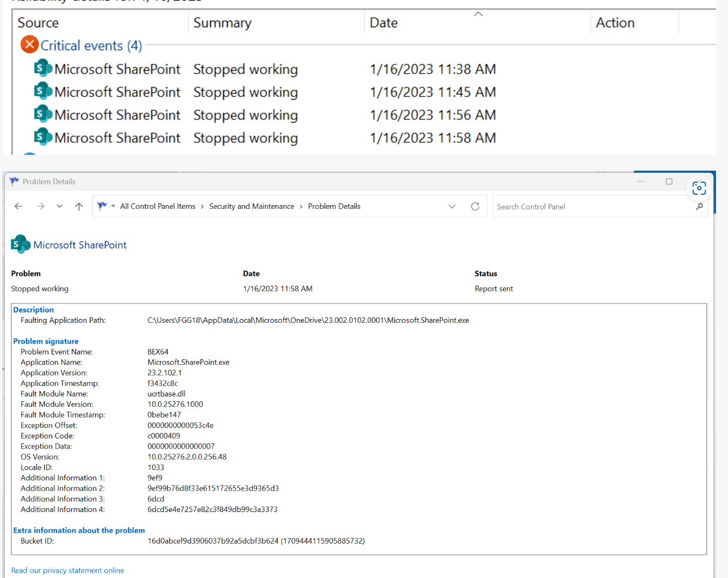Screen dimensions: 728x578
Task: Open the 1/16/2023 11:38 AM date entry
Action: 433,69
